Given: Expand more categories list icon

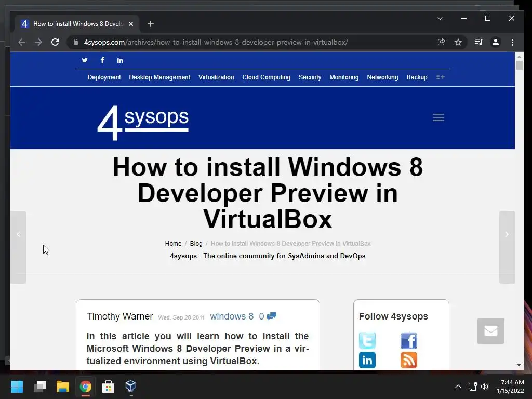Looking at the screenshot, I should coord(441,77).
